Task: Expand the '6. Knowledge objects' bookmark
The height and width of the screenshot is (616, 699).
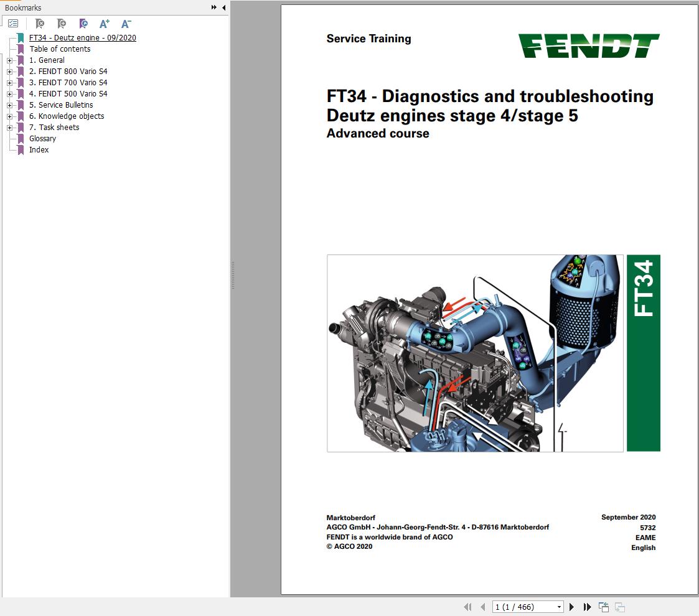Action: pos(10,116)
